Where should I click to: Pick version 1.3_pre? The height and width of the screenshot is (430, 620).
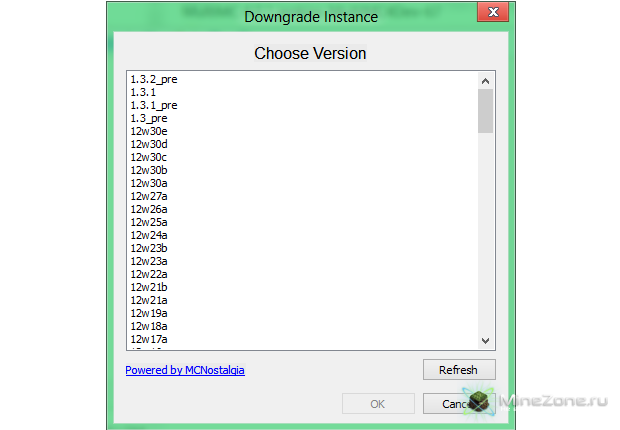[149, 118]
